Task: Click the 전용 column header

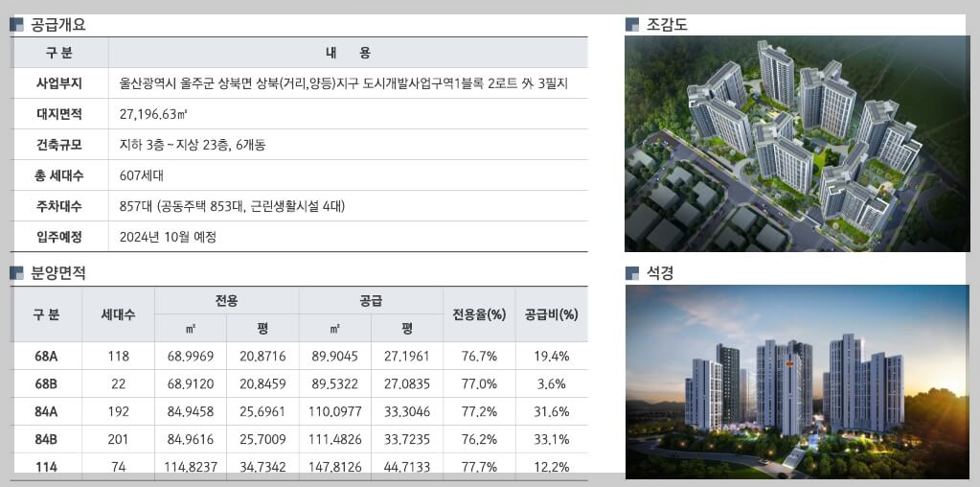Action: 226,301
